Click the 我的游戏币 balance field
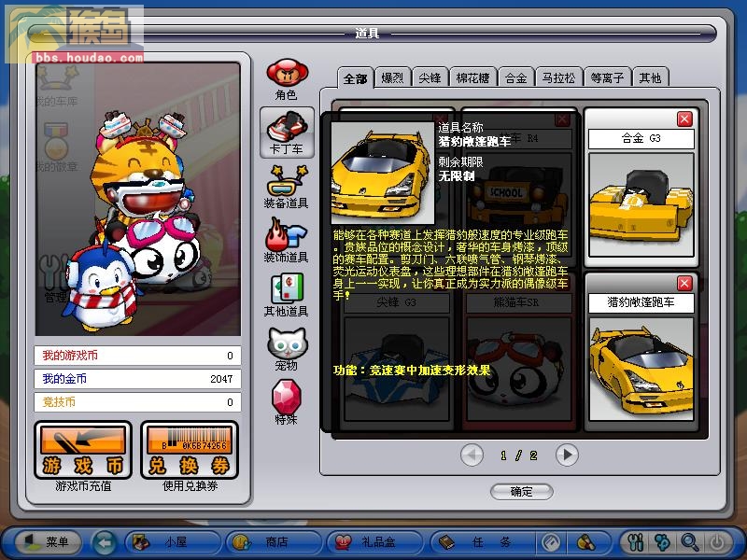 [137, 356]
